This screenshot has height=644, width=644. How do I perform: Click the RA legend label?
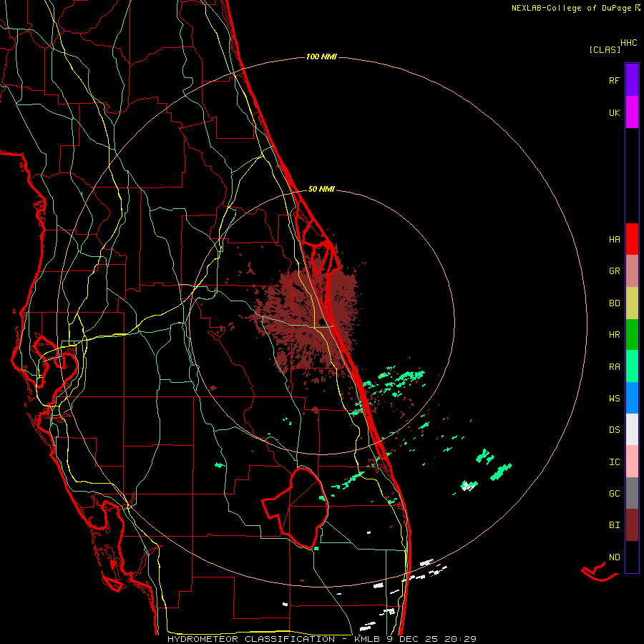coord(614,367)
